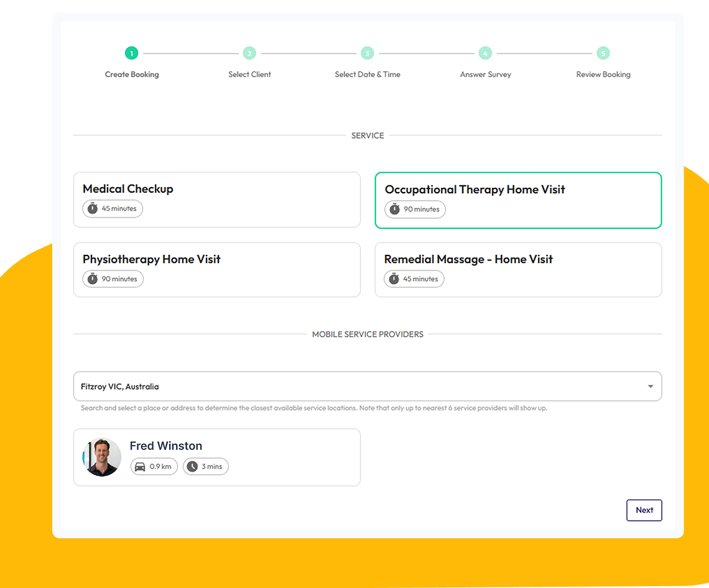709x588 pixels.
Task: Click the 3 mins travel time badge
Action: click(x=206, y=466)
